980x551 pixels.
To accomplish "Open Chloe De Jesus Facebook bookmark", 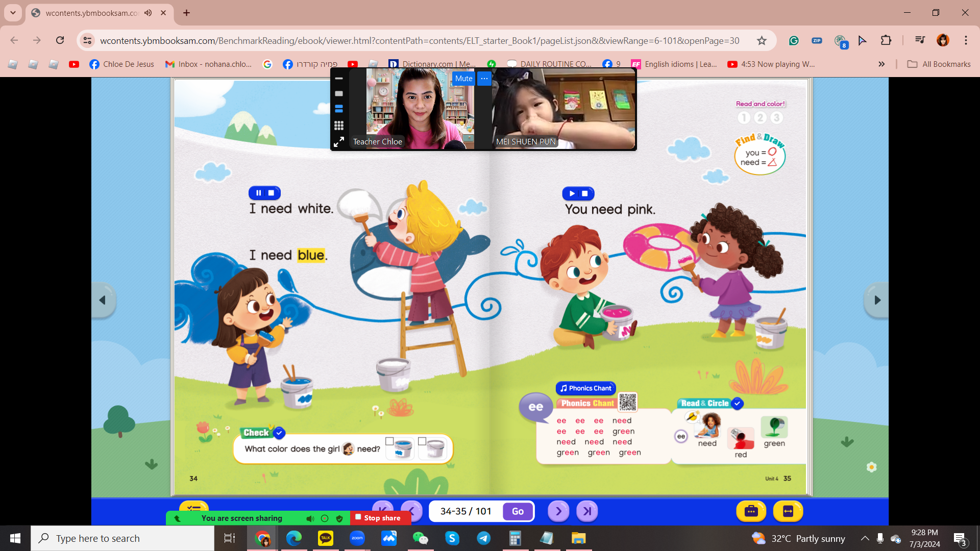I will (121, 64).
